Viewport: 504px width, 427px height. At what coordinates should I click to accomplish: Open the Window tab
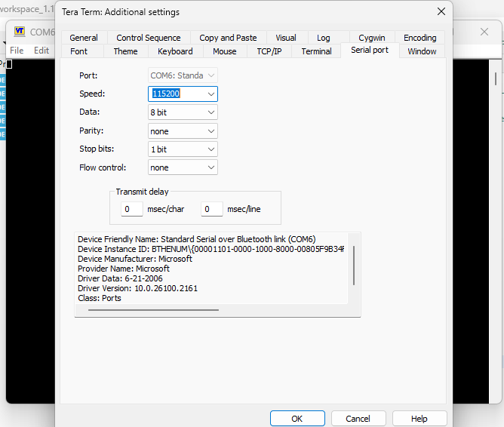coord(422,51)
